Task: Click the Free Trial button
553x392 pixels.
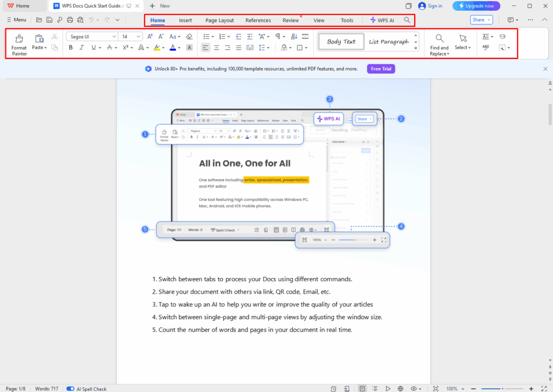Action: [x=381, y=69]
